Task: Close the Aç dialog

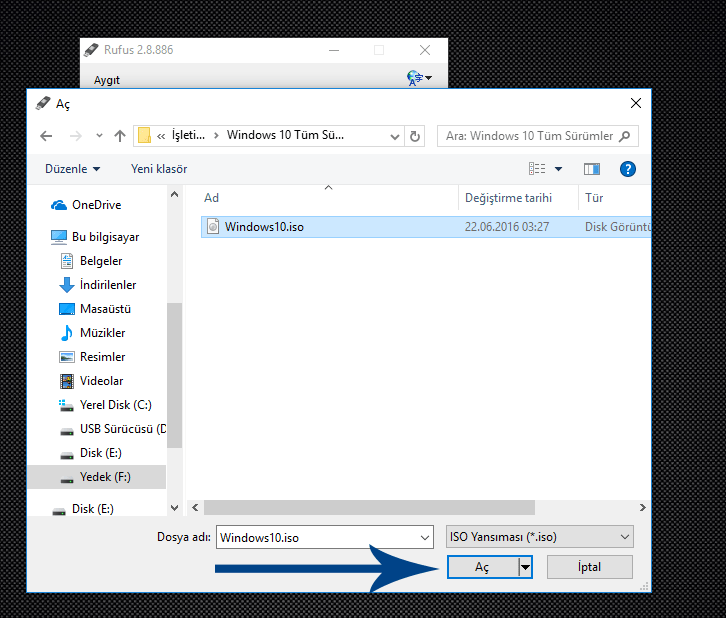Action: pos(636,103)
